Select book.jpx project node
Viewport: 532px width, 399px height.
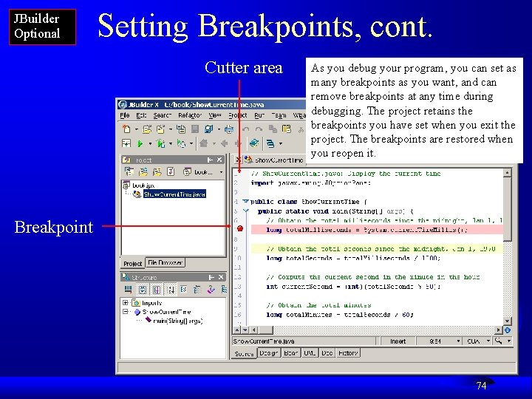pos(143,185)
